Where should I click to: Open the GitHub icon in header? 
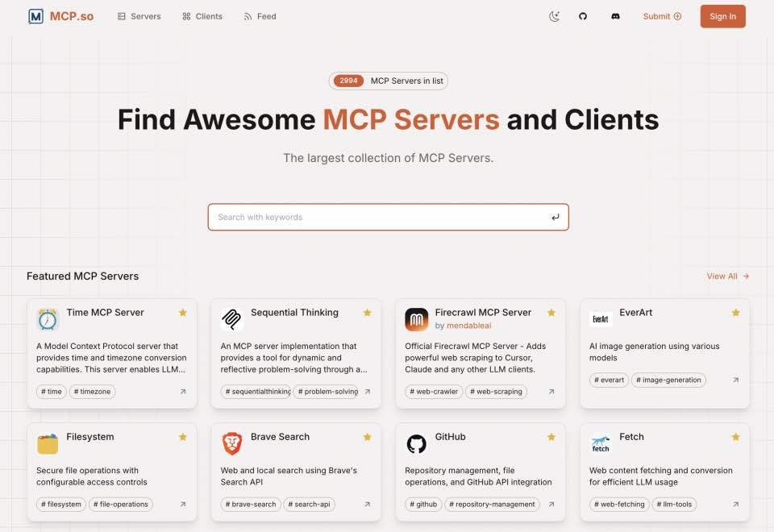pos(583,16)
